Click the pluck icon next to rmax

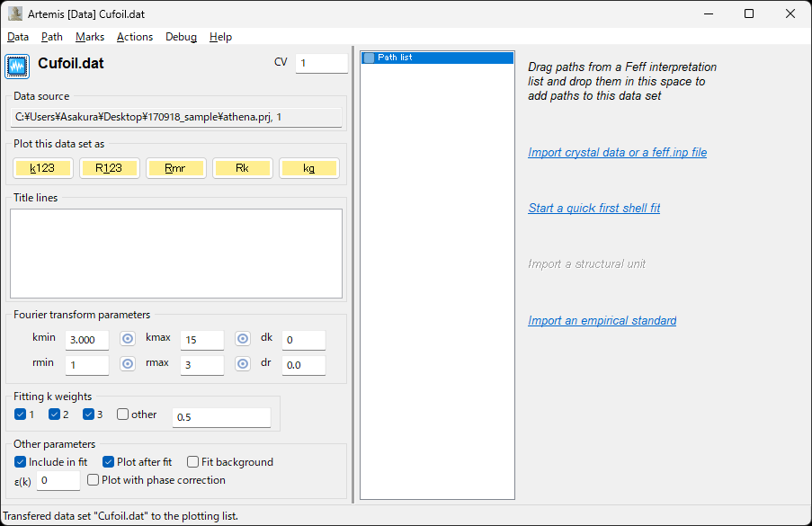pos(243,363)
